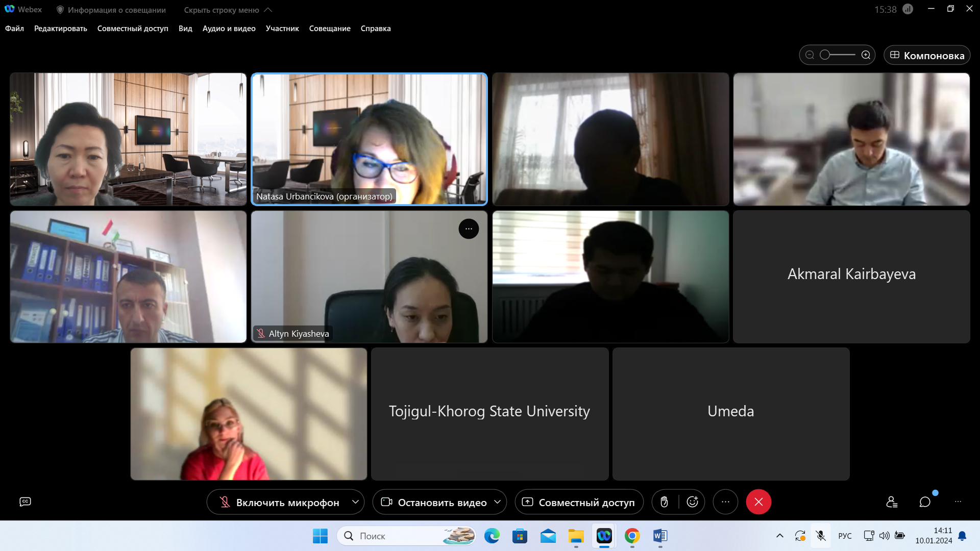Collapse menu bar via Скрыть строку меню
Viewport: 980px width, 551px height.
[x=228, y=10]
